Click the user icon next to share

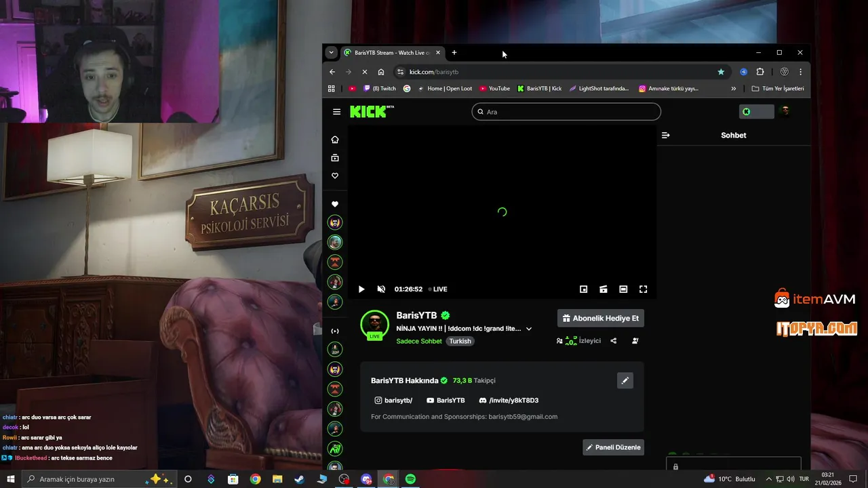635,341
